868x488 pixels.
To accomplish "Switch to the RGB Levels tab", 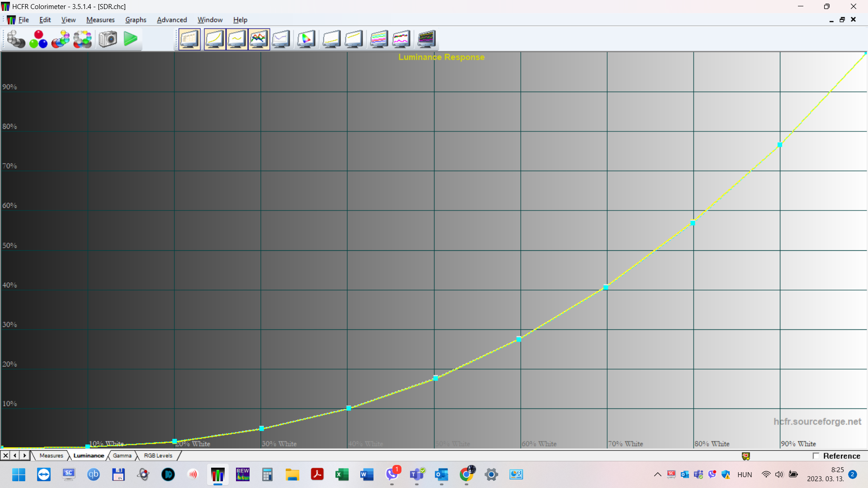I will (158, 455).
